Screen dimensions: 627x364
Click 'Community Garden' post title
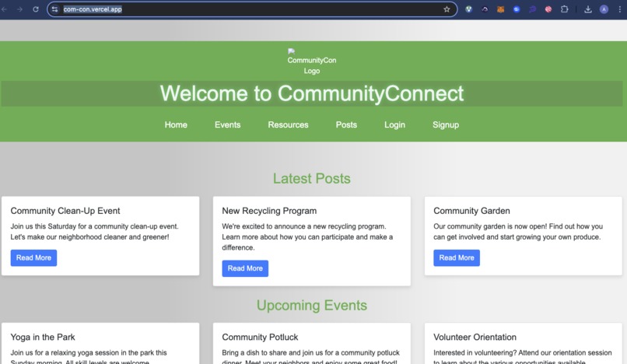click(x=471, y=211)
